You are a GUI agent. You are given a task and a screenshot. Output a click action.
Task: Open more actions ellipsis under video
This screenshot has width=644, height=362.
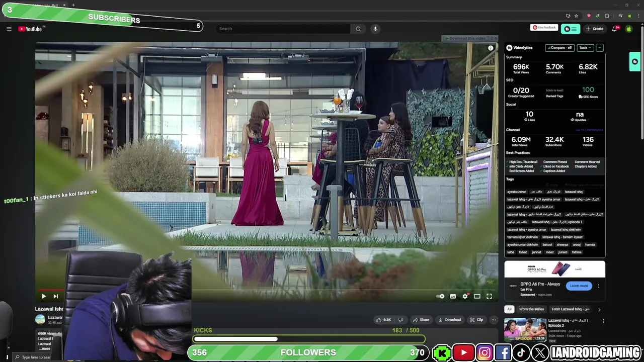click(494, 320)
